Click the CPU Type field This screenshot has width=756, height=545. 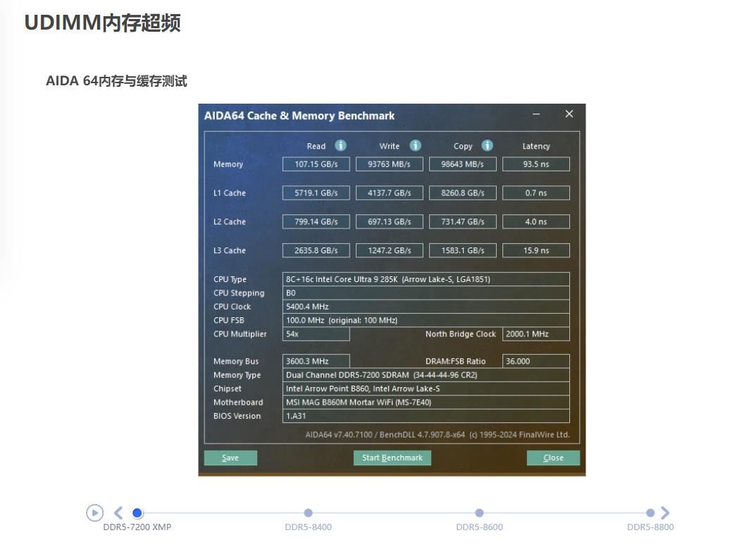(426, 279)
